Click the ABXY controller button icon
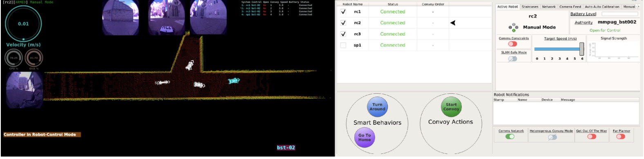644x159 pixels. tap(513, 28)
